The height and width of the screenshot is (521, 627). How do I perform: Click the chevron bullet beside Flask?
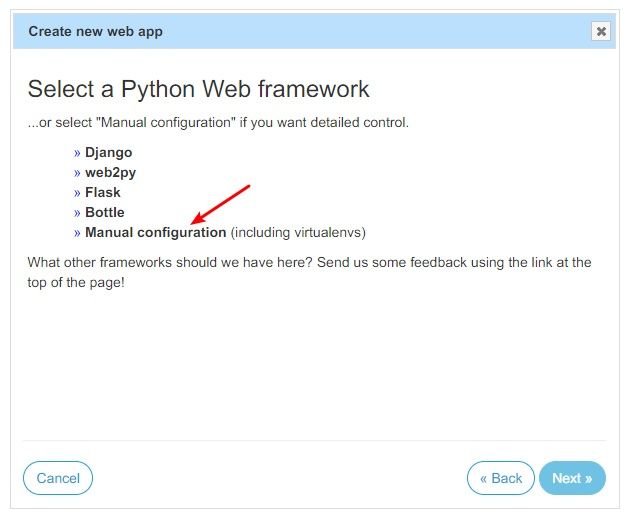tap(77, 193)
